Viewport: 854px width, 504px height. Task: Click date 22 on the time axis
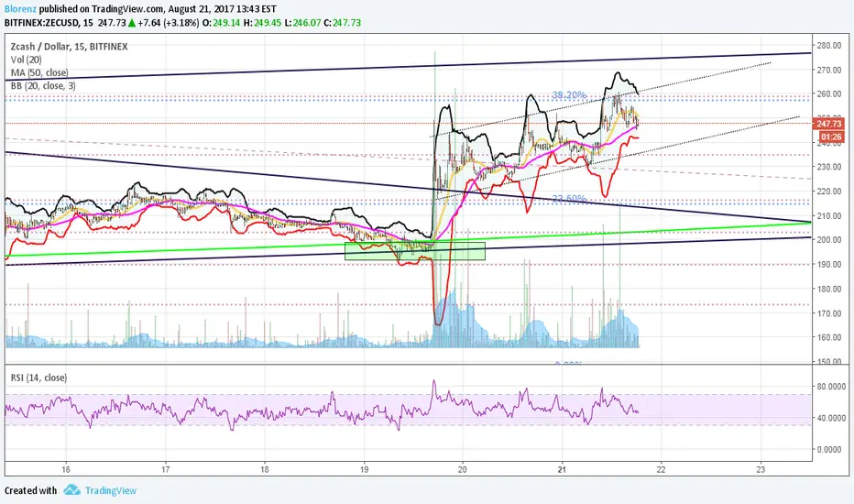click(x=662, y=469)
